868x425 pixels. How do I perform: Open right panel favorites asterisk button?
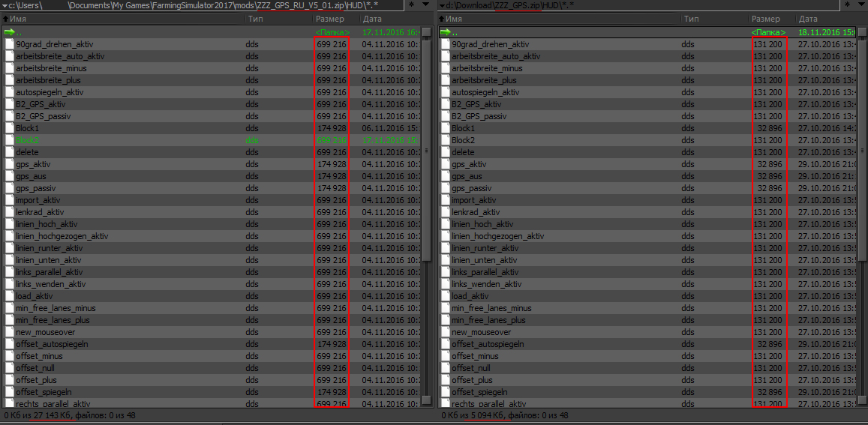pyautogui.click(x=847, y=5)
